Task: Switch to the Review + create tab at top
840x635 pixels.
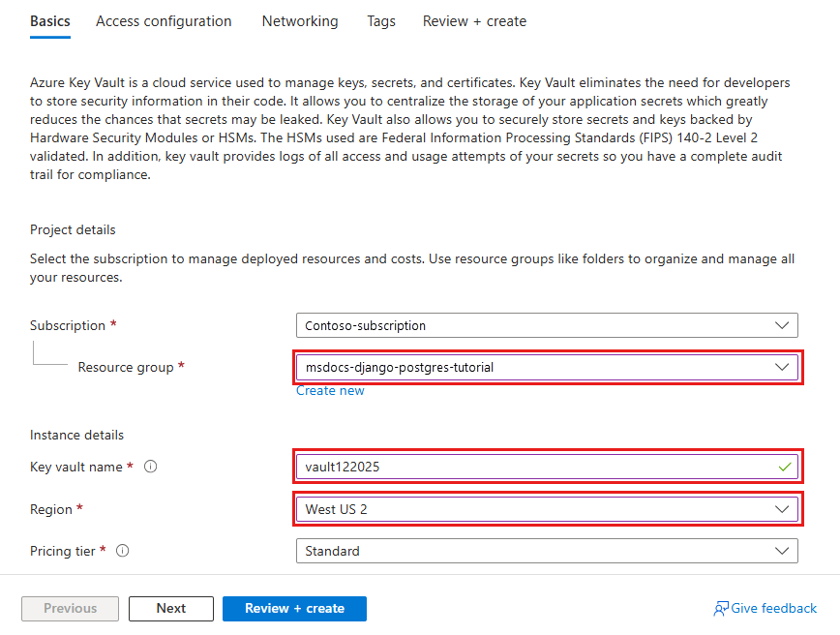Action: [x=474, y=21]
